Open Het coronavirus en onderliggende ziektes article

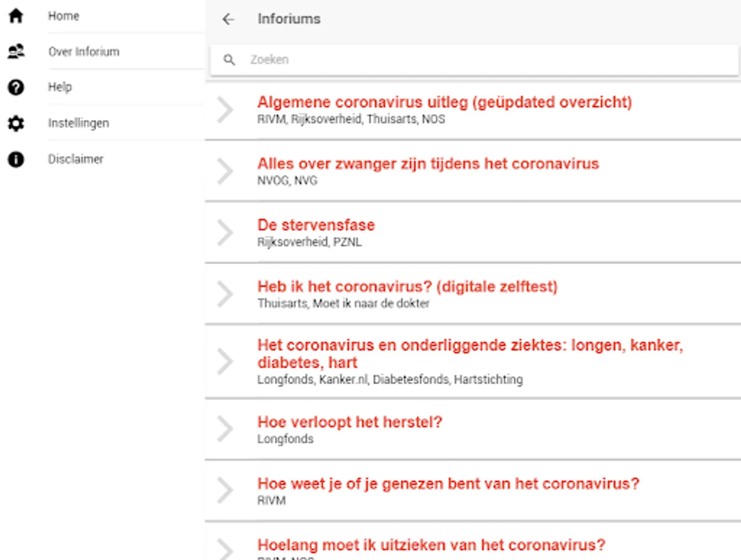pos(470,353)
